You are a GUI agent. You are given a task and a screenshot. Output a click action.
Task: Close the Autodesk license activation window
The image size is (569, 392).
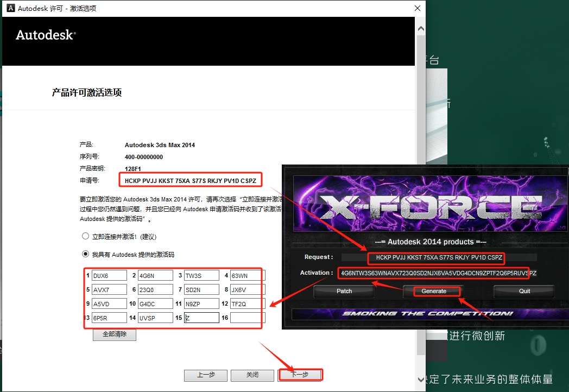pos(418,8)
